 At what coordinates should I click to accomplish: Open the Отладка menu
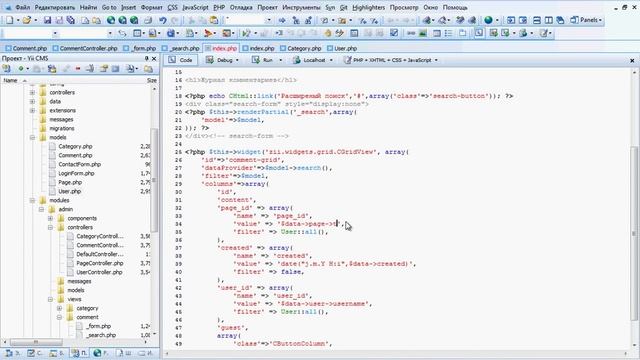(241, 7)
